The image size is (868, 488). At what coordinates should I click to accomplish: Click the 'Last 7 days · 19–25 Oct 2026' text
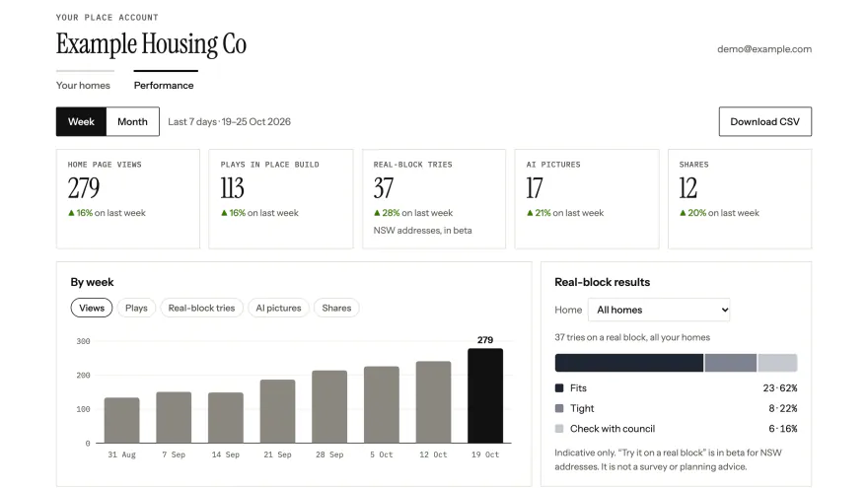[229, 121]
